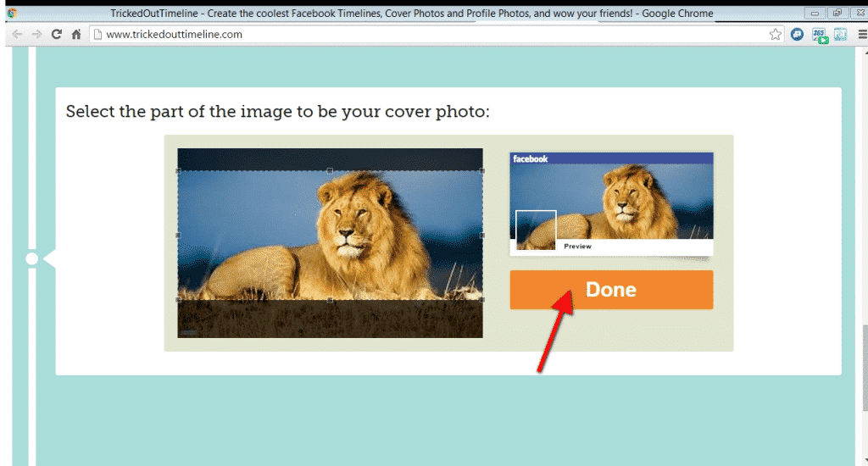This screenshot has height=466, width=868.
Task: Restore down the Chrome window
Action: [x=837, y=13]
